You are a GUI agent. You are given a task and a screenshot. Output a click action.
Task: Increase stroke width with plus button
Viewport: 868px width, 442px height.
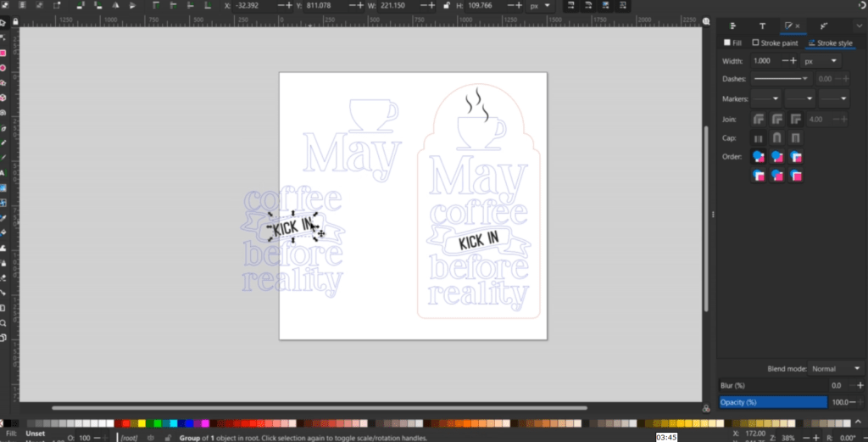(793, 61)
